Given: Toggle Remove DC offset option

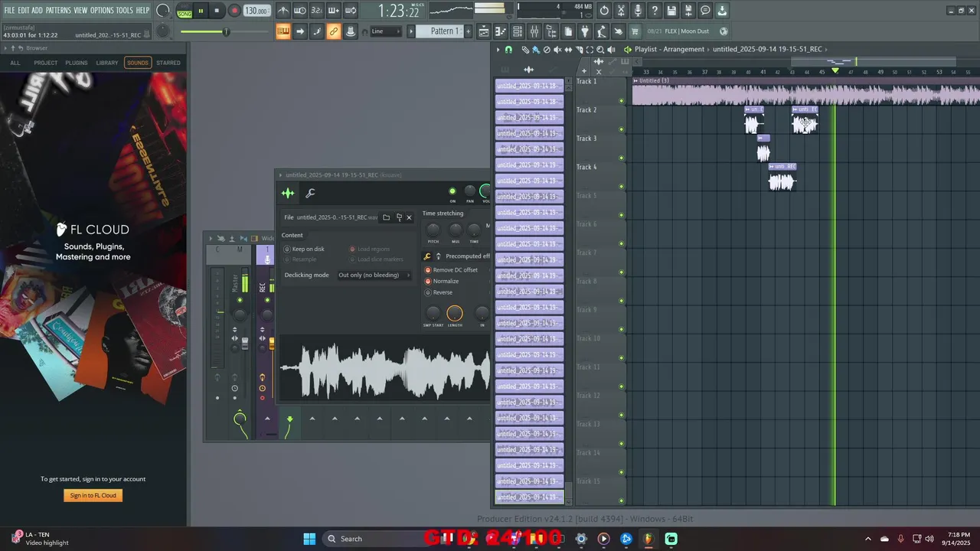Looking at the screenshot, I should [x=452, y=270].
